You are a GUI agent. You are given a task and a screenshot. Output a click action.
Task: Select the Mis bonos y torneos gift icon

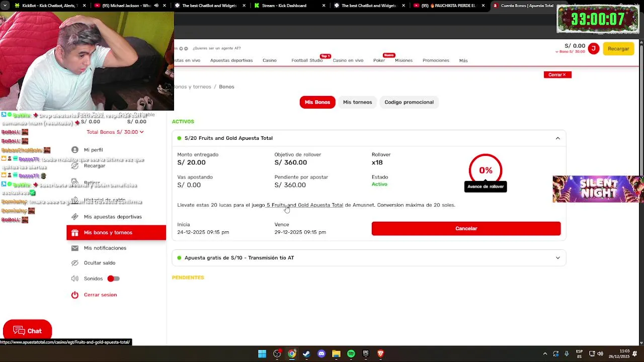(75, 233)
